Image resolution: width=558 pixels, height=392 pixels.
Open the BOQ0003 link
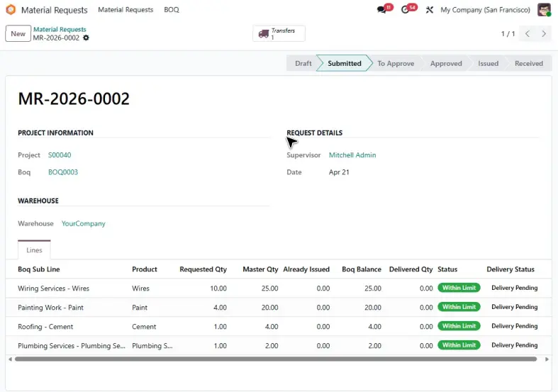63,172
